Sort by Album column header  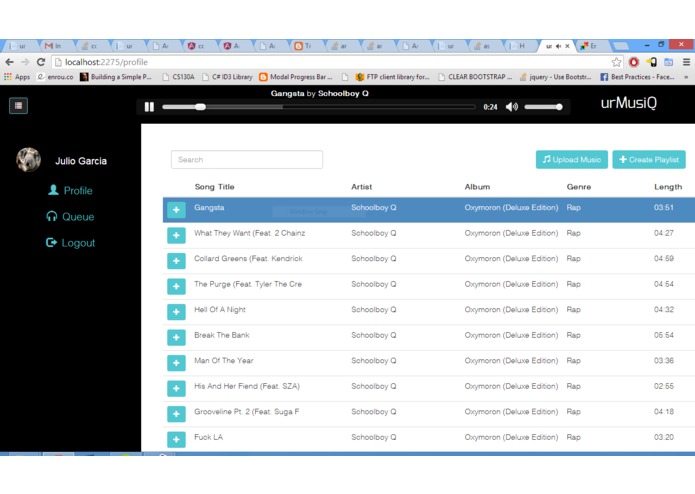(x=477, y=187)
